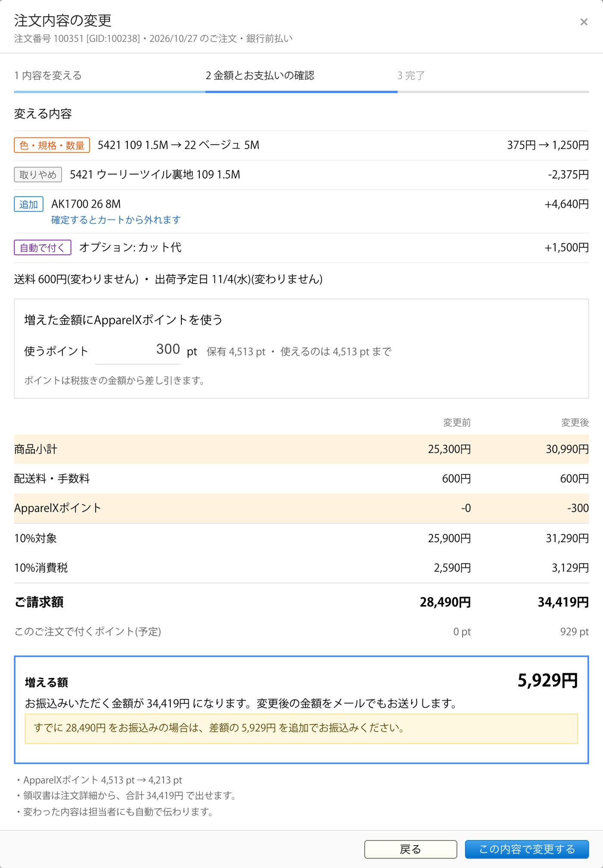Viewport: 603px width, 868px height.
Task: Click ご請求額 before value 28,490円
Action: point(445,602)
